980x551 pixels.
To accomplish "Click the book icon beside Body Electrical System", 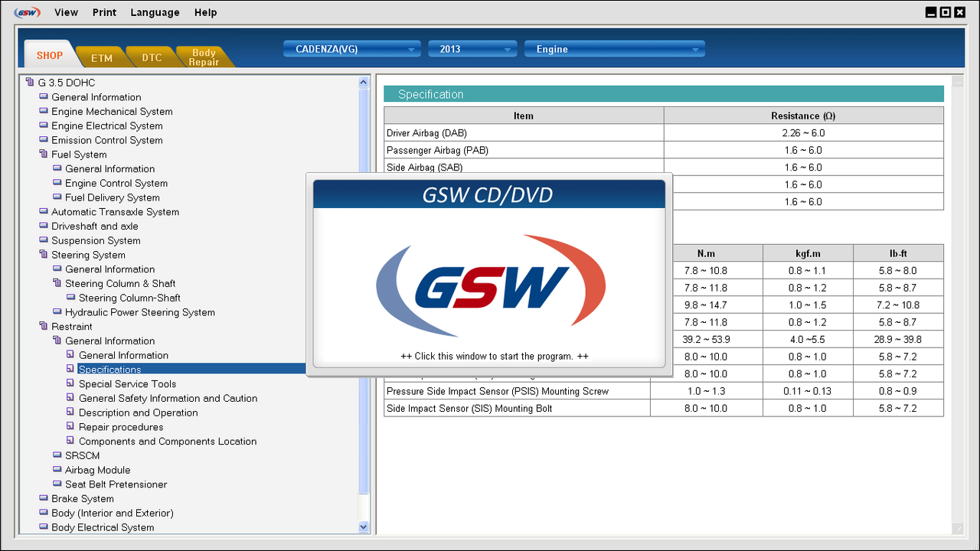I will pos(44,527).
